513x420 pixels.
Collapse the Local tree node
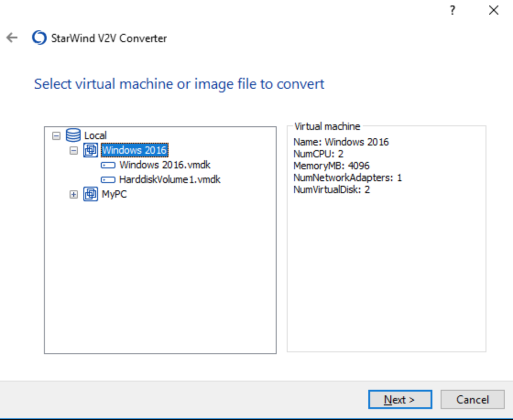click(56, 136)
